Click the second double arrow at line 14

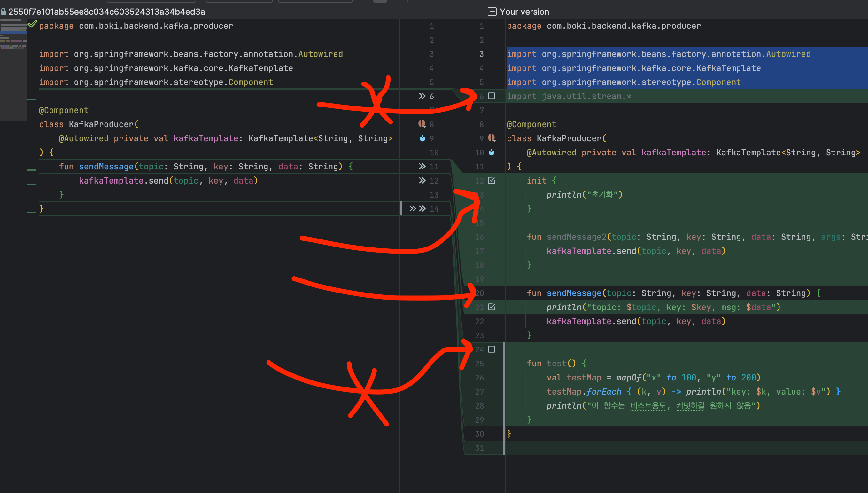click(422, 208)
